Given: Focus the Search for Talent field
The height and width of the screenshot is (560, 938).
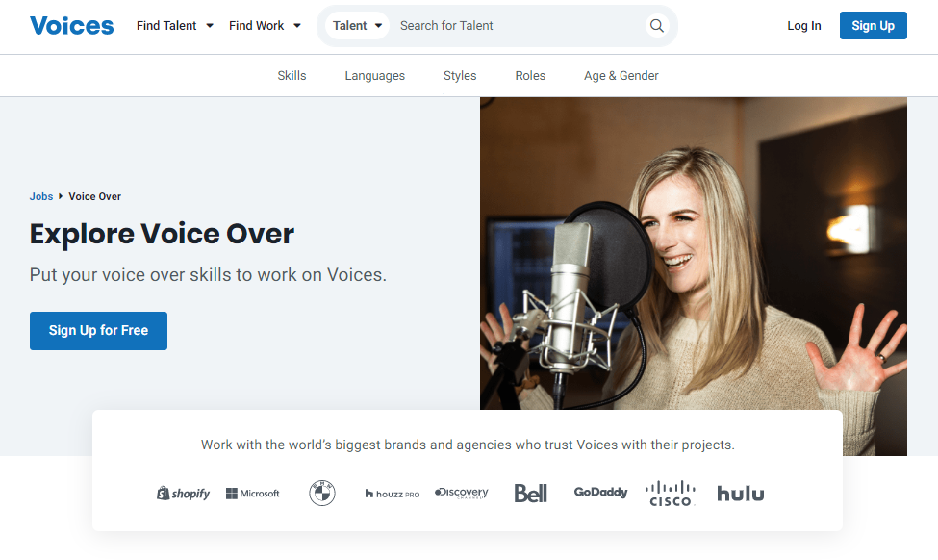Looking at the screenshot, I should click(x=518, y=26).
